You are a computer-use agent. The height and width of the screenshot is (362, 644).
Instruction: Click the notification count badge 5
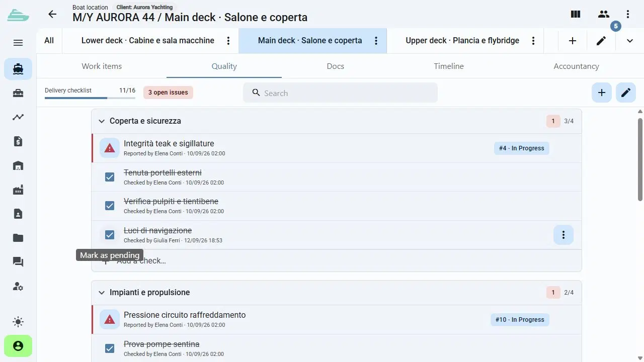[615, 26]
